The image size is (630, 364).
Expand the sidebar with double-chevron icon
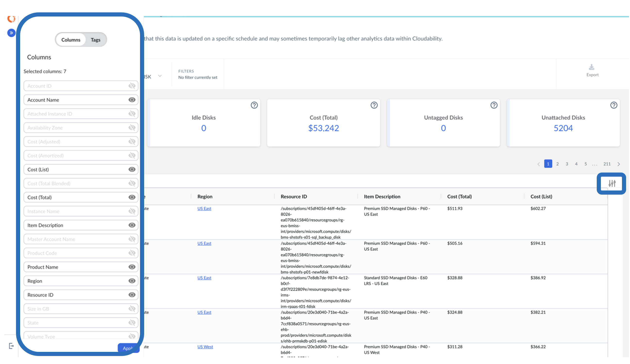11,33
